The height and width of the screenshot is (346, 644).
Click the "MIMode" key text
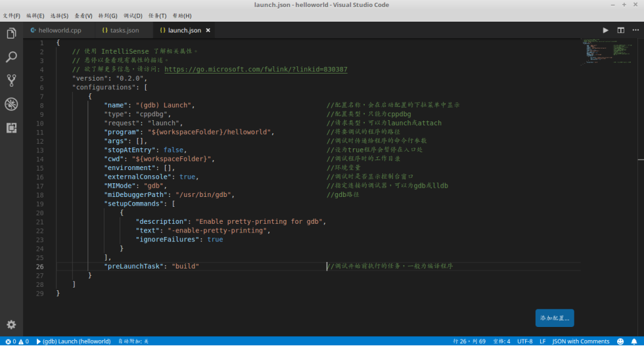coord(120,186)
